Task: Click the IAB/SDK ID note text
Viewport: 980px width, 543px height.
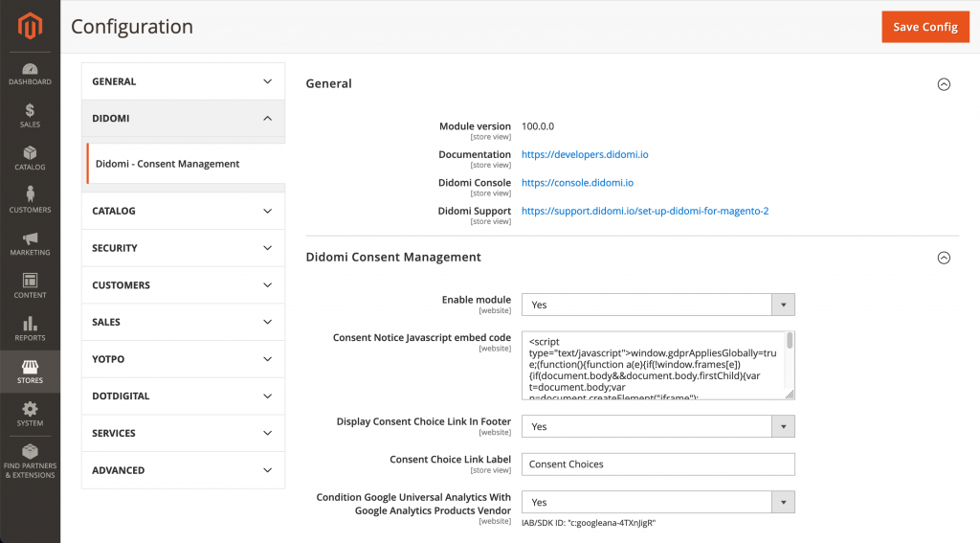Action: (x=589, y=523)
